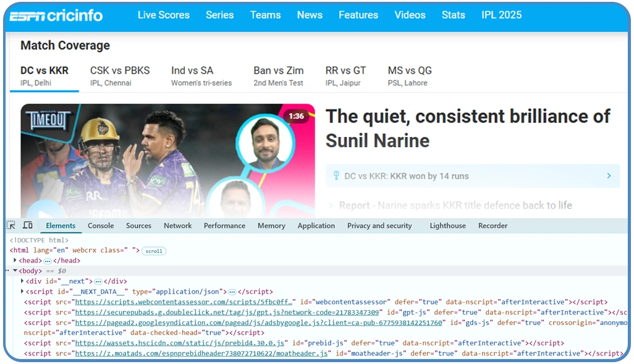Click the prebid4.30.0.js script URL
Viewport: 634px width, 364px height.
tap(180, 343)
